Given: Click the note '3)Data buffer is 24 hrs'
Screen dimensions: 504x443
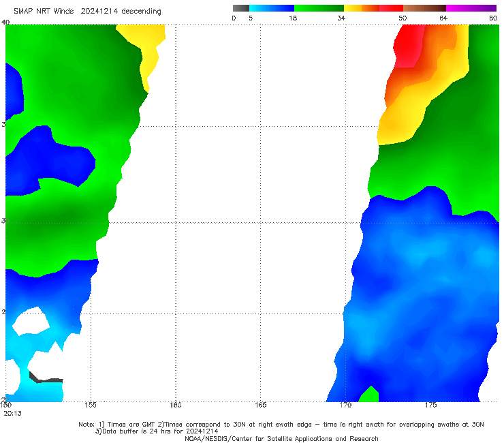Looking at the screenshot, I should pos(157,431).
